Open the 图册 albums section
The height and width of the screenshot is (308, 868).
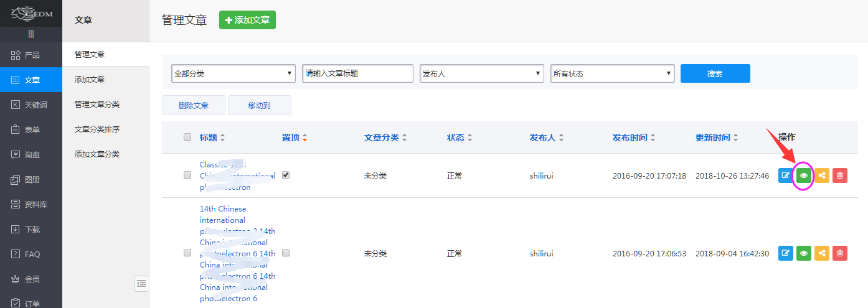31,180
